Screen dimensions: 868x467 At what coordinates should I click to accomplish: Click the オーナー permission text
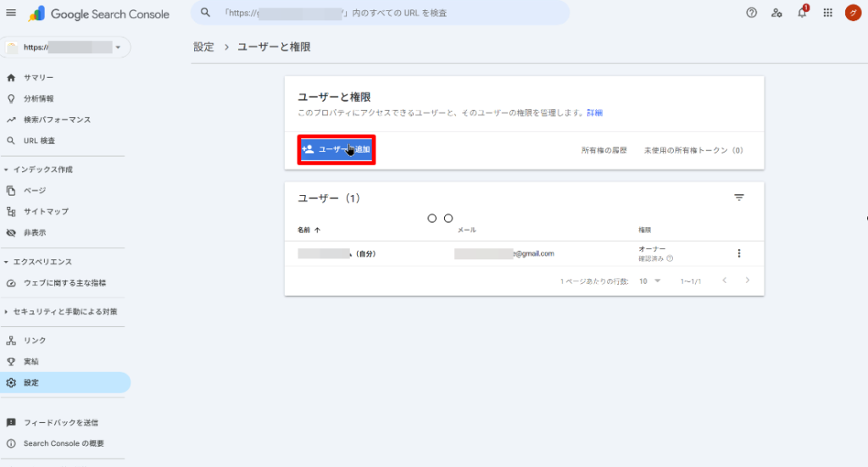pyautogui.click(x=652, y=249)
